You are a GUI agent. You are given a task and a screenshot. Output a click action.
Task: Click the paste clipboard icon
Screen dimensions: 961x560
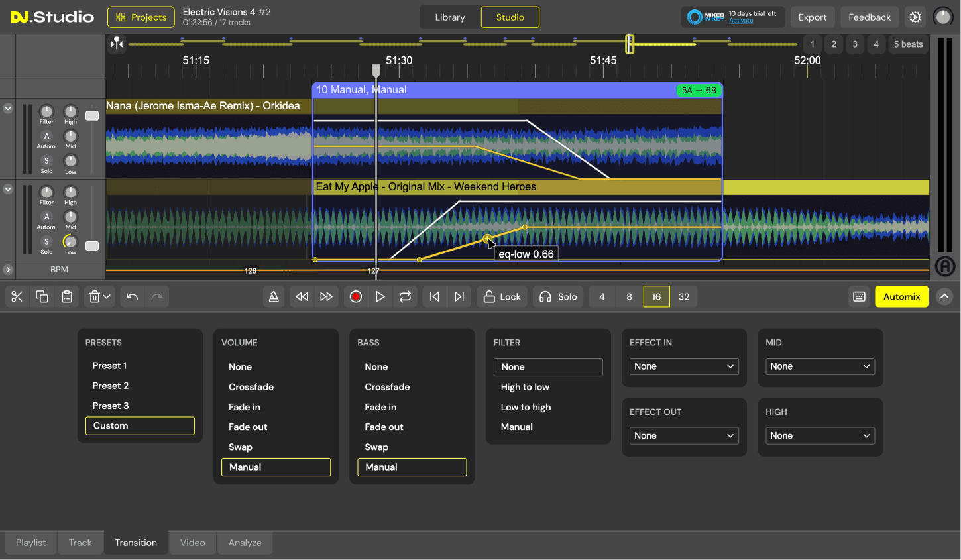(x=67, y=297)
